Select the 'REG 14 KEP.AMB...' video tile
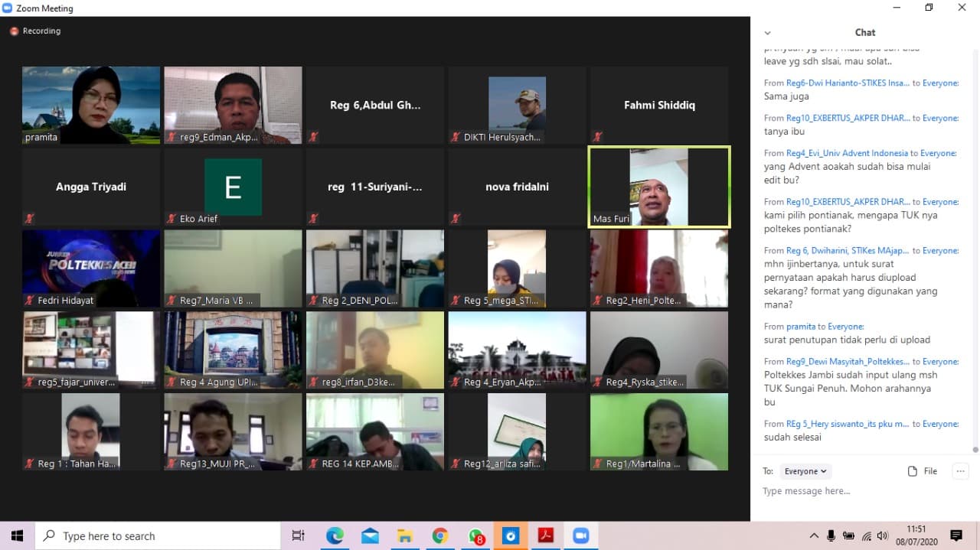 [x=375, y=432]
